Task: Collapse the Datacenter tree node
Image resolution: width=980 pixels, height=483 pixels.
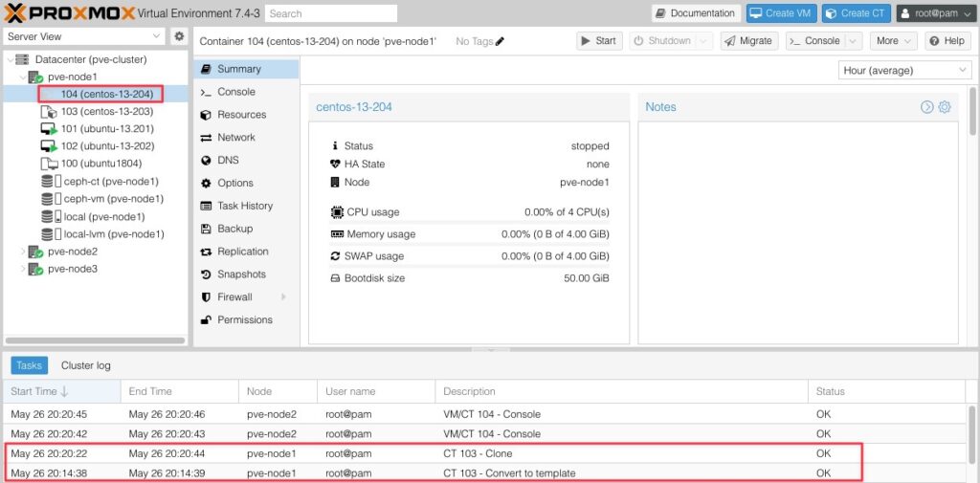Action: point(10,60)
